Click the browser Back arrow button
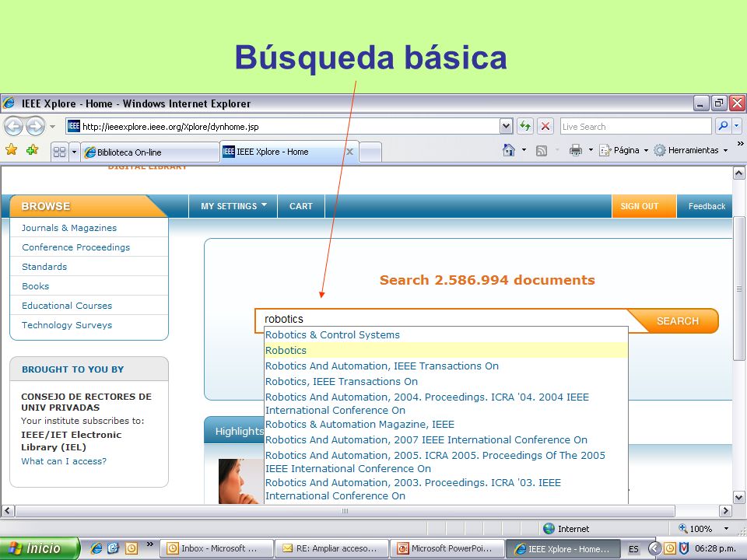This screenshot has width=747, height=560. [x=13, y=126]
